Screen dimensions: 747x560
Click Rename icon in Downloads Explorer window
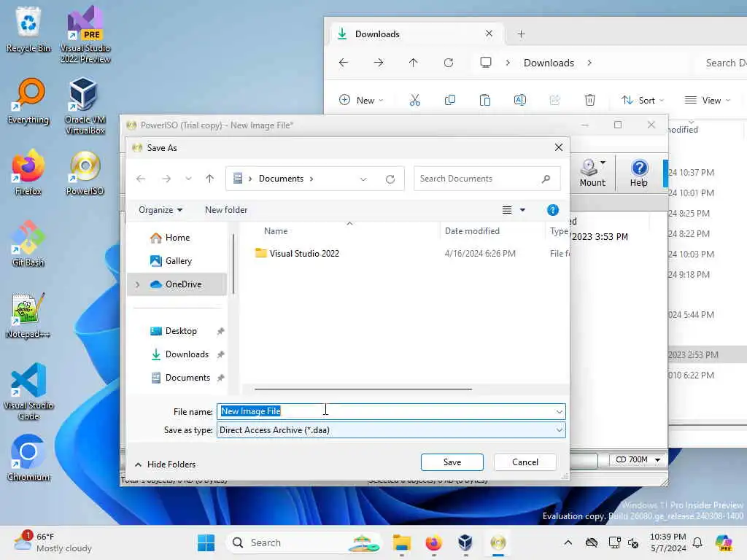click(x=519, y=100)
